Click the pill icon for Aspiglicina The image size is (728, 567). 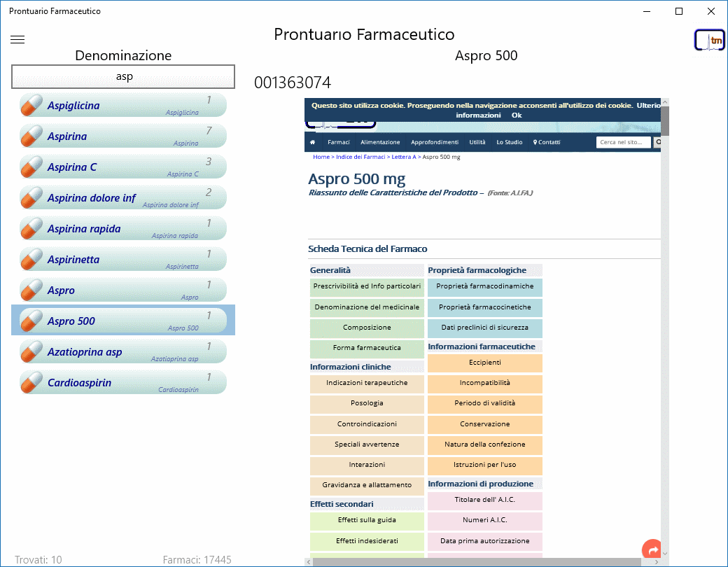31,105
